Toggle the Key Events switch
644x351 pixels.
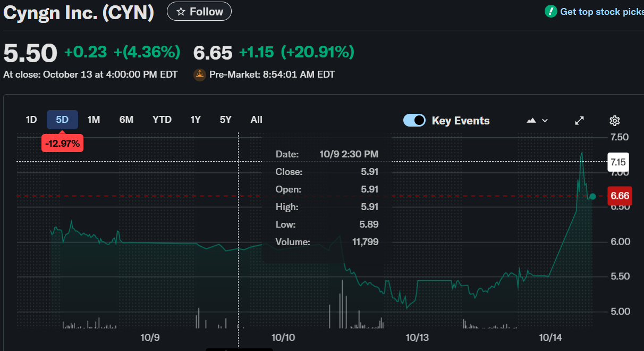[x=414, y=120]
